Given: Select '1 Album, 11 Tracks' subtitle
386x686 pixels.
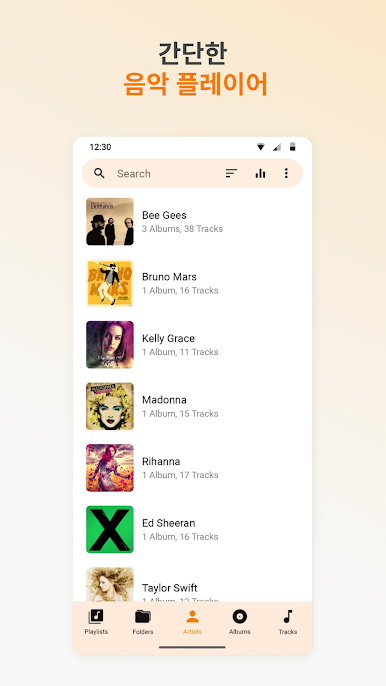Looking at the screenshot, I should click(180, 352).
